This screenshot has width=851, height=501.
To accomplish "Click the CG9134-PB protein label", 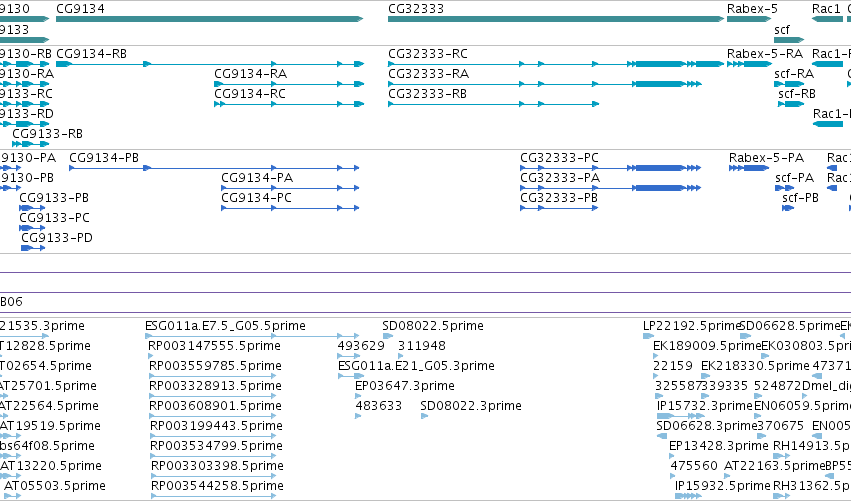I will (x=104, y=158).
